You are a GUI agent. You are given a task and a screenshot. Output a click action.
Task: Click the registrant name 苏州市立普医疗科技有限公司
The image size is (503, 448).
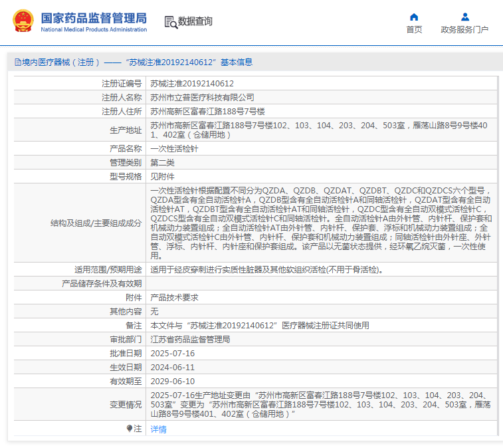(x=202, y=97)
